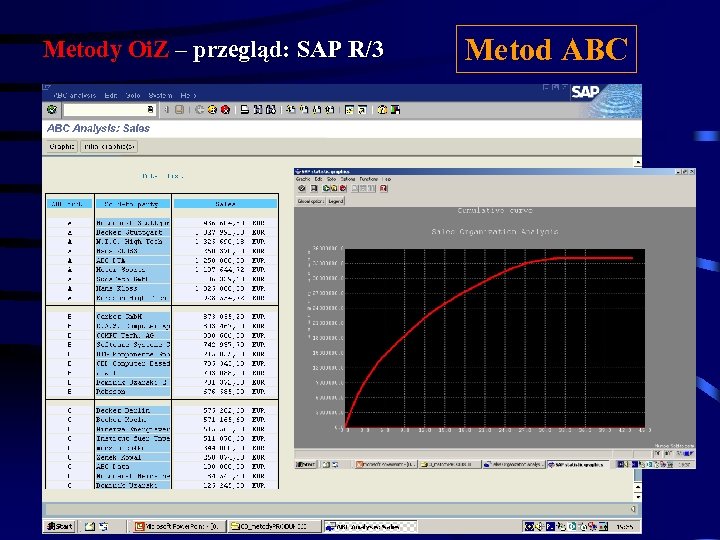The height and width of the screenshot is (540, 720).
Task: Click the ABC Analysis: Sales taskbar button
Action: [371, 526]
